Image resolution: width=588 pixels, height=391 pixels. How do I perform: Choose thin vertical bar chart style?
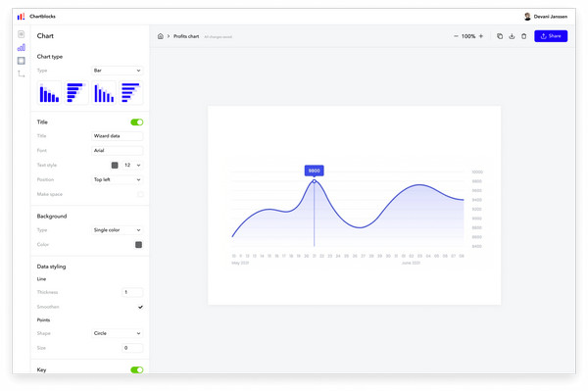tap(104, 92)
